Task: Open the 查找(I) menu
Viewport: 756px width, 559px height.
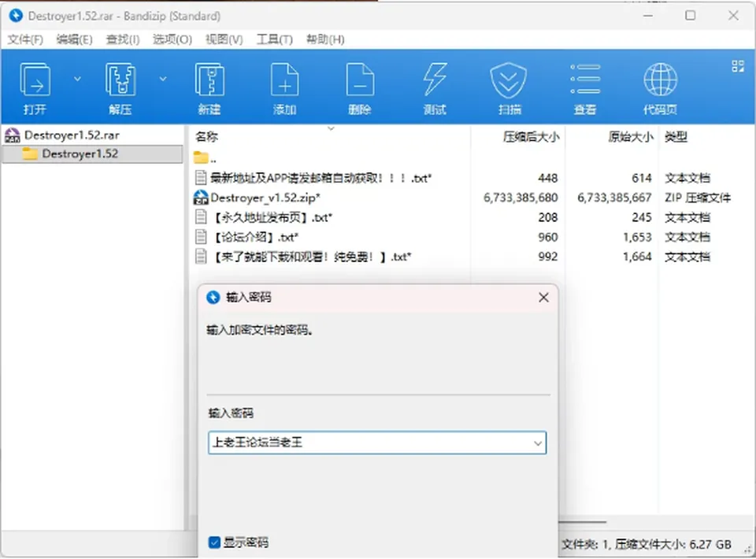Action: click(123, 39)
